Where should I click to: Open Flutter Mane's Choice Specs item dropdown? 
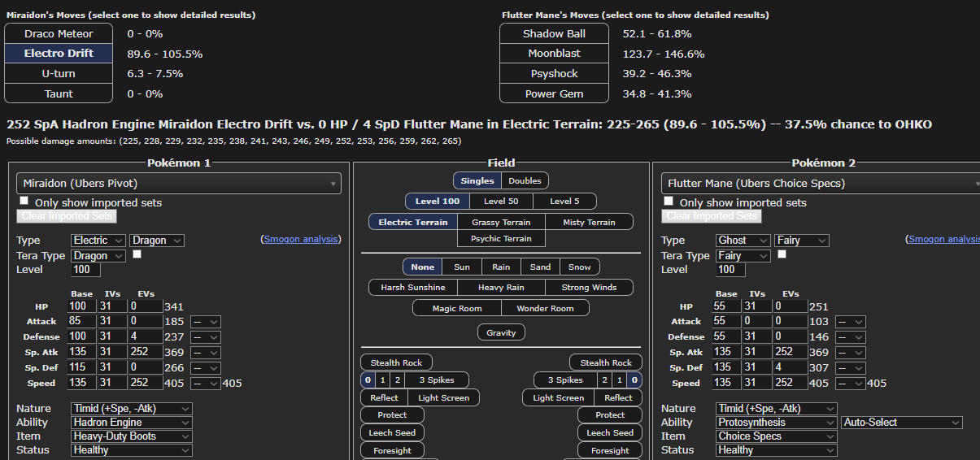(776, 436)
